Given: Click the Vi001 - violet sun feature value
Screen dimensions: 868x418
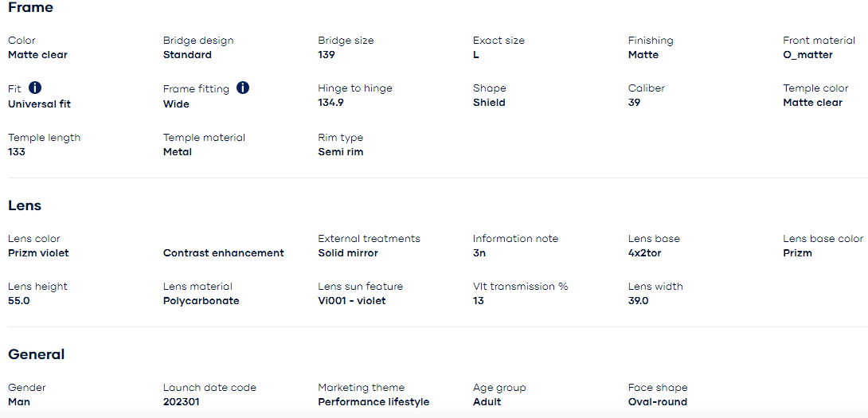Looking at the screenshot, I should [352, 301].
